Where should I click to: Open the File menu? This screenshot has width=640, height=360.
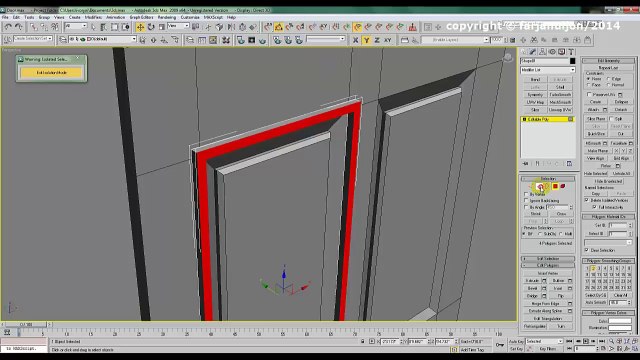tap(5, 18)
